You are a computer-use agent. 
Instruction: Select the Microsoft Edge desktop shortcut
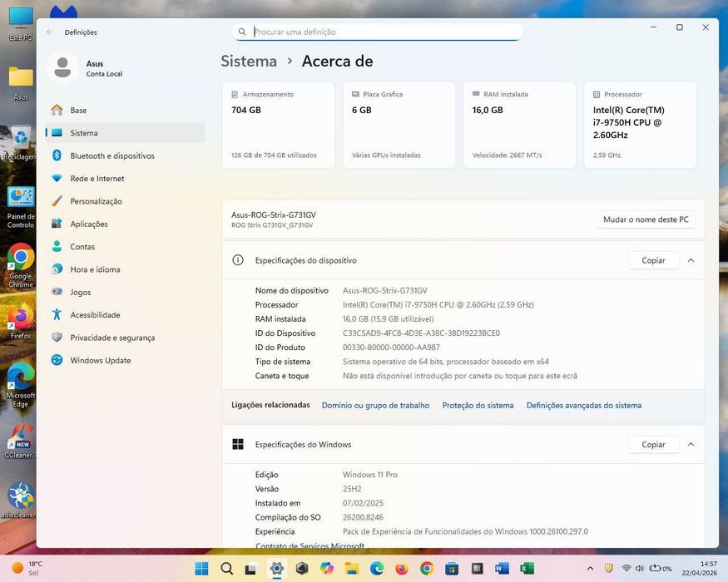coord(21,386)
